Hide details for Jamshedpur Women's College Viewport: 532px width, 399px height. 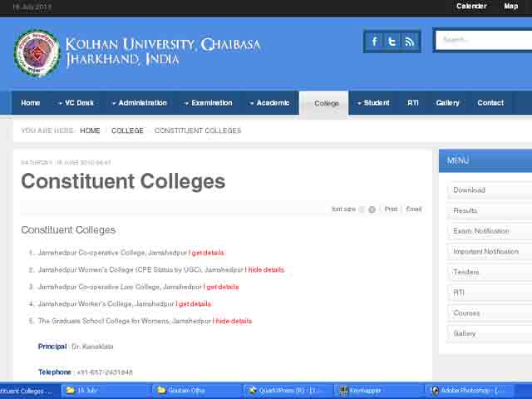(266, 270)
